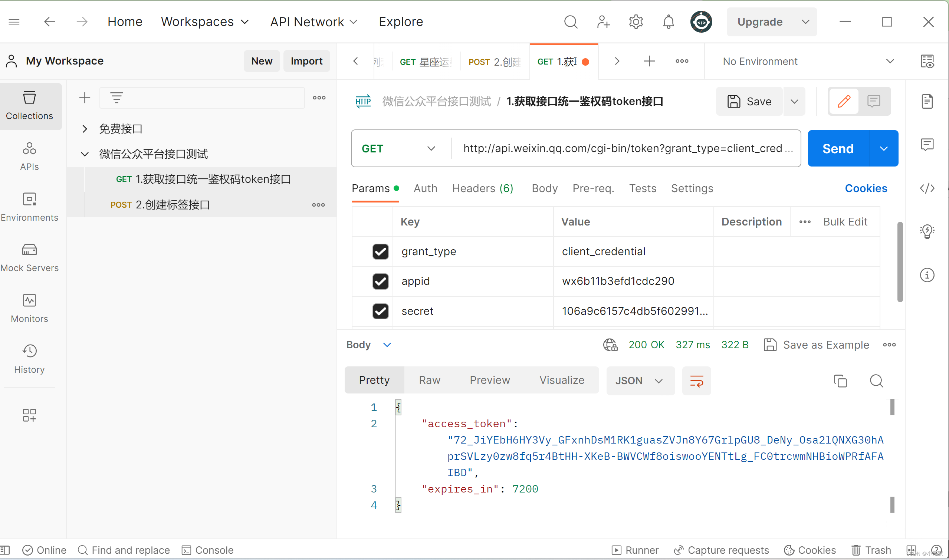This screenshot has width=949, height=560.
Task: Open the notifications bell
Action: 668,22
